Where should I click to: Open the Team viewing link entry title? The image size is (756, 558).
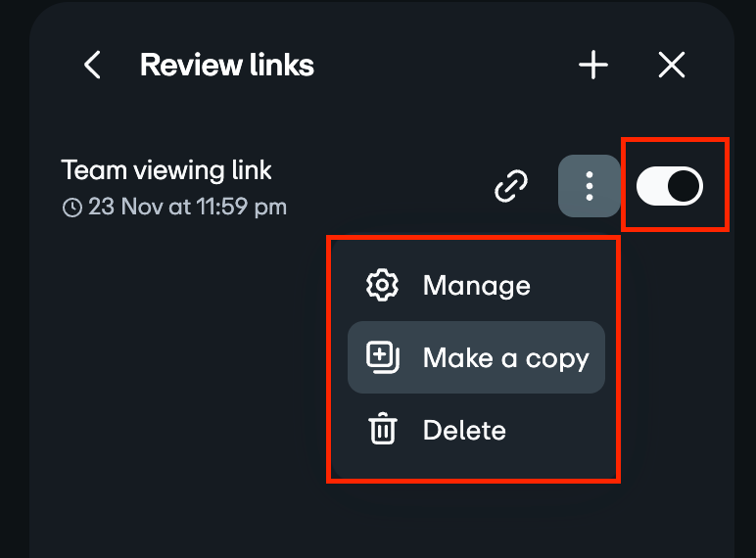[x=166, y=170]
